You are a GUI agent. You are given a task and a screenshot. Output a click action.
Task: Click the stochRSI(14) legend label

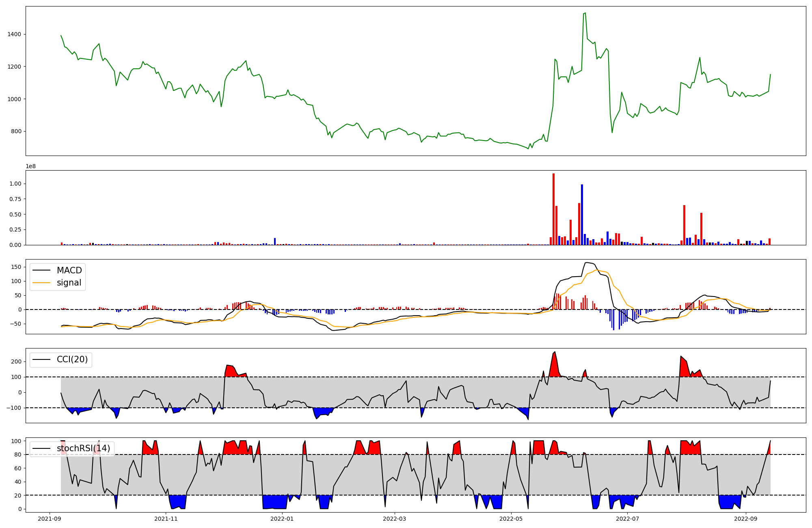click(83, 448)
